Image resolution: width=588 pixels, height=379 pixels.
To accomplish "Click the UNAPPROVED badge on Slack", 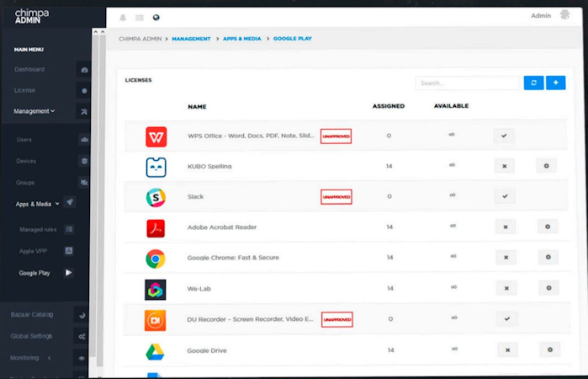I will coord(336,197).
